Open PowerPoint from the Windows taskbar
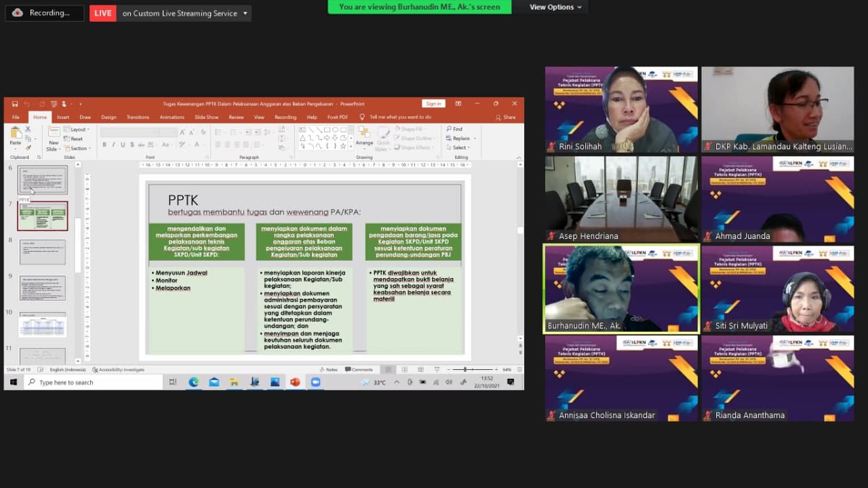 coord(295,382)
